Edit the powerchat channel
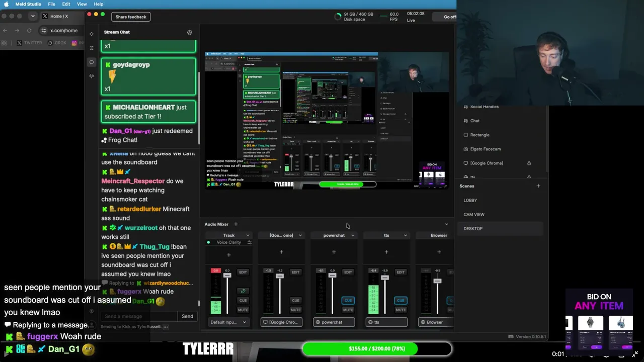Screen dimensions: 644x362 tap(348, 272)
